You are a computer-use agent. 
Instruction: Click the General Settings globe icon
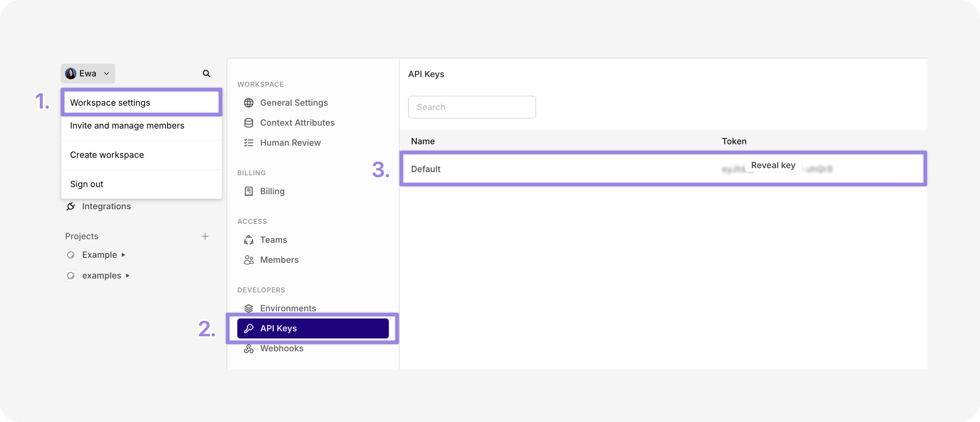248,103
